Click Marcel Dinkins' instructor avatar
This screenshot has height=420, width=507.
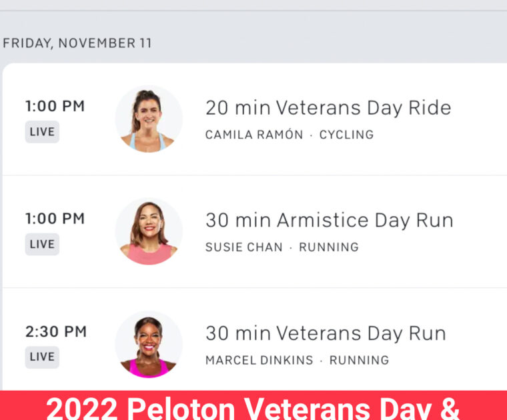pyautogui.click(x=149, y=344)
